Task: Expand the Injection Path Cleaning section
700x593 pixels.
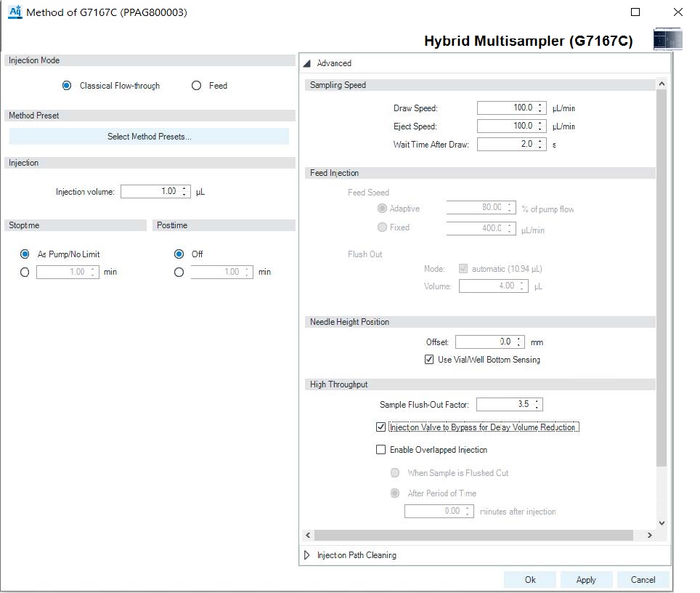Action: coord(306,555)
